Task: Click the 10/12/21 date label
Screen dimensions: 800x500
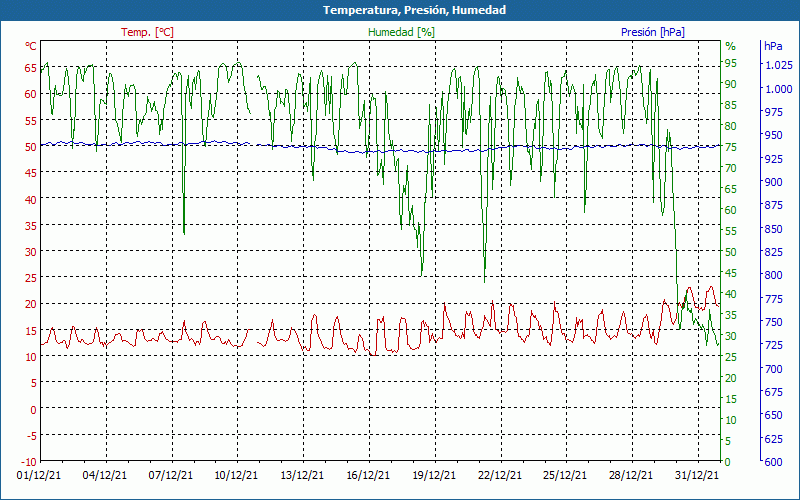Action: [x=236, y=475]
